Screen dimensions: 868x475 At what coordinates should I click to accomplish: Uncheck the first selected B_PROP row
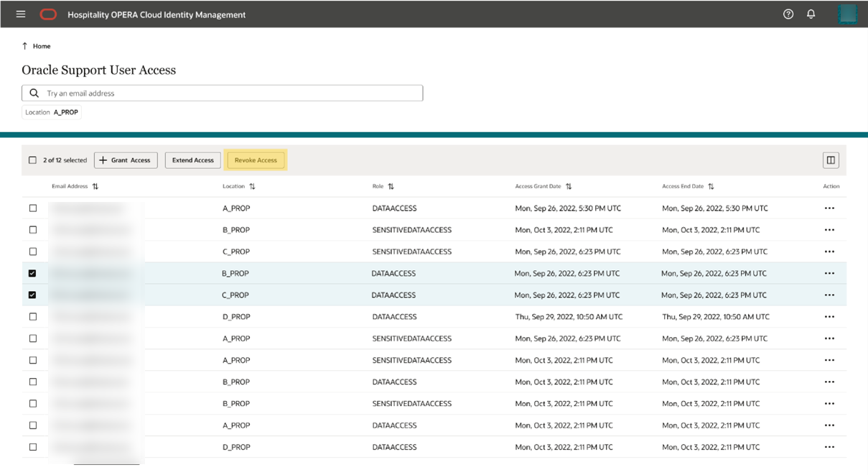coord(33,273)
